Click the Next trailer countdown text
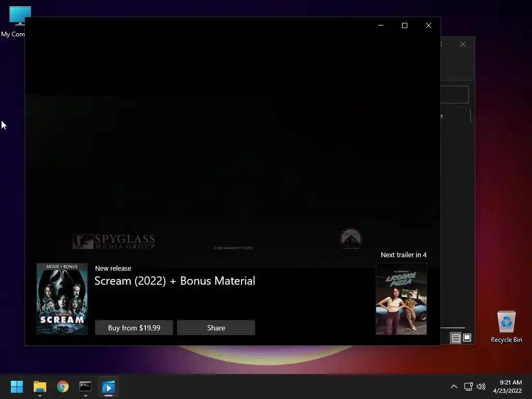The height and width of the screenshot is (399, 532). tap(403, 255)
